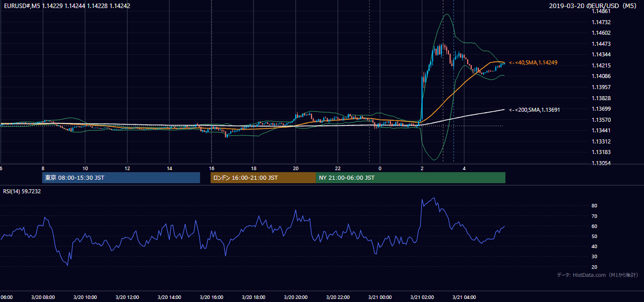Image resolution: width=644 pixels, height=302 pixels.
Task: Click the 3/20 18:00 bottom time label
Action: click(254, 297)
